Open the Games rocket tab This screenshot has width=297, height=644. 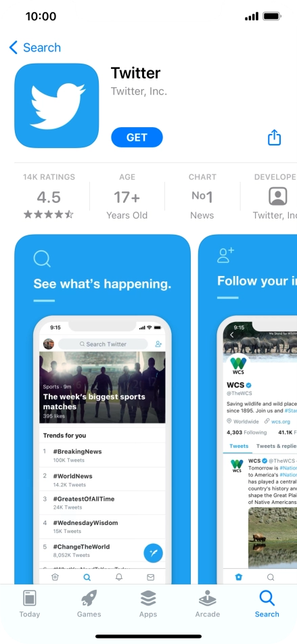(89, 599)
